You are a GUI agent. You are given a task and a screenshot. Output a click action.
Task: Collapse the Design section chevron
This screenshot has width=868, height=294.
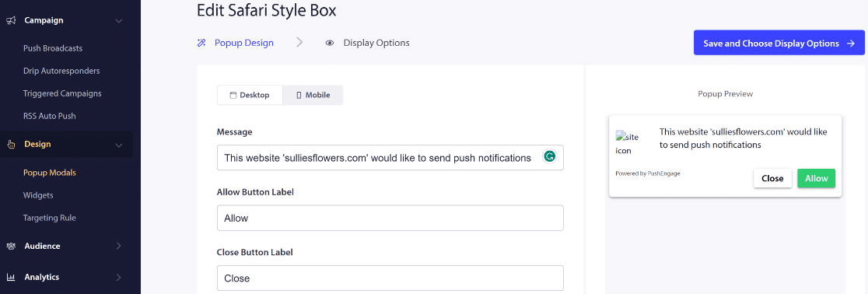(118, 145)
